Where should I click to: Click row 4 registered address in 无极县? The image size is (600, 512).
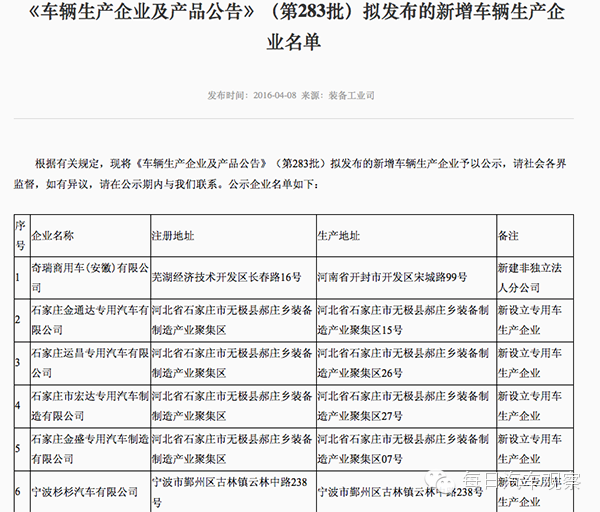232,406
